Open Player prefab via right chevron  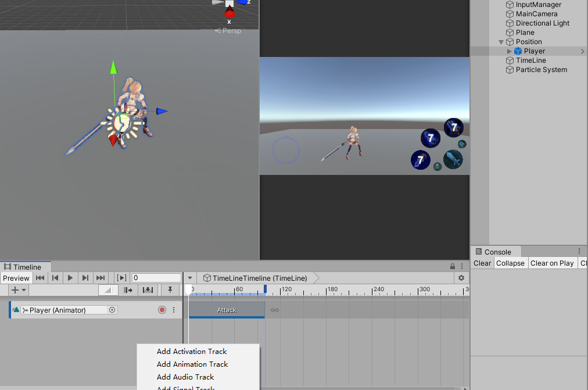click(x=582, y=51)
